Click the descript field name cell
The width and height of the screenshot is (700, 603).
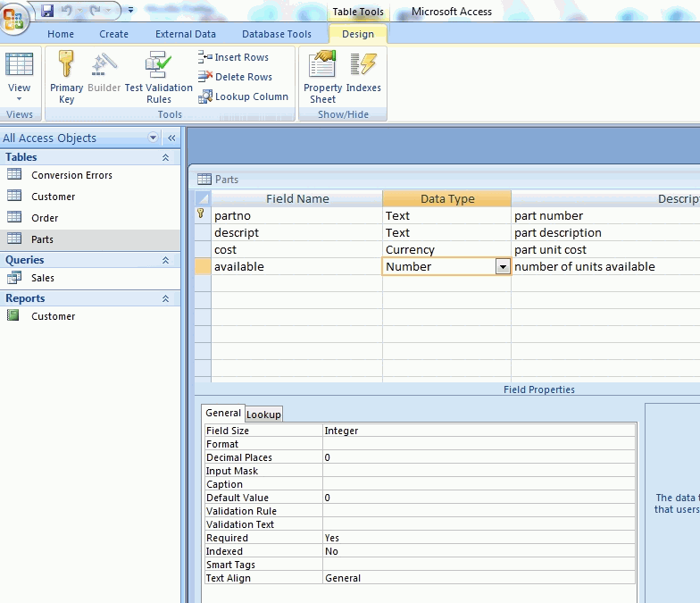pyautogui.click(x=296, y=232)
